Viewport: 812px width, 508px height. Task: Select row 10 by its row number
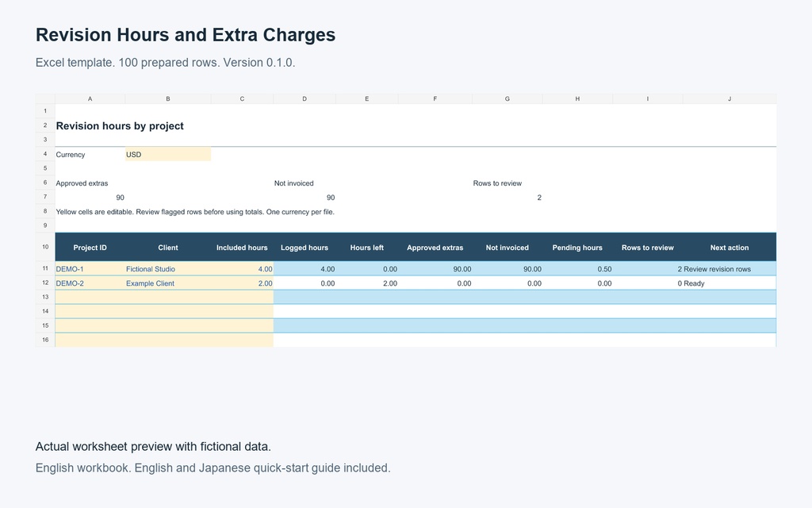click(45, 247)
